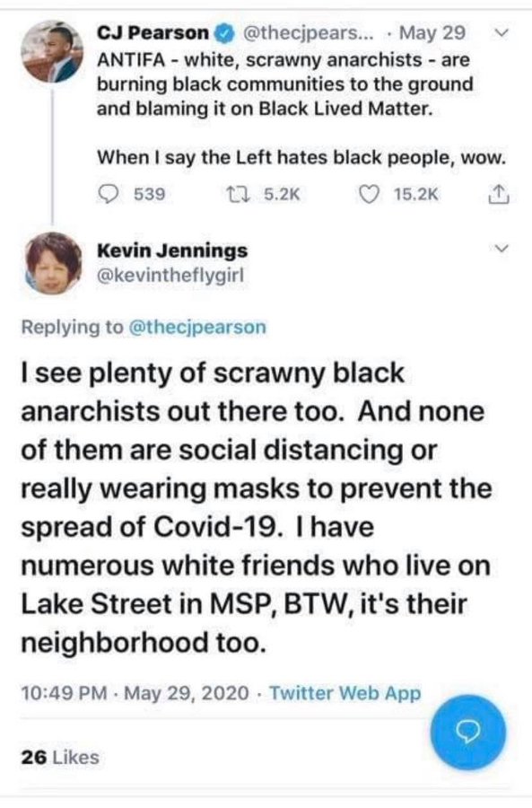Expand options chevron on Kevin Jennings' reply

coord(501,249)
